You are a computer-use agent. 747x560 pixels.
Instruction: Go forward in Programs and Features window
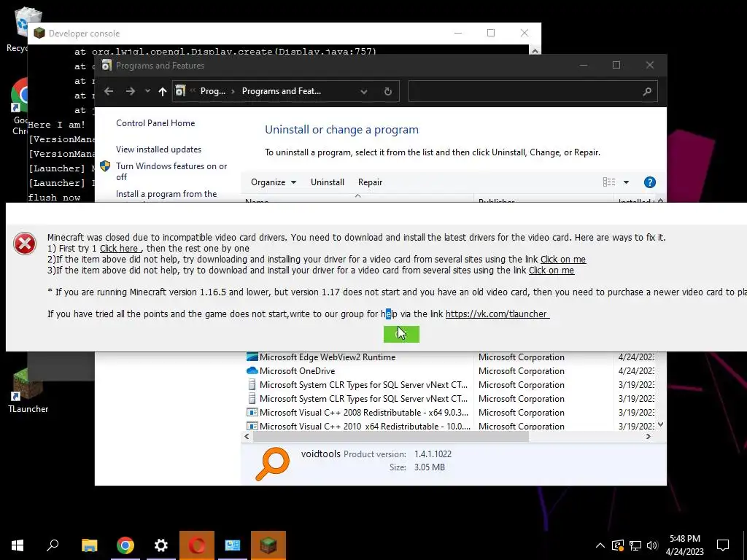pyautogui.click(x=130, y=91)
